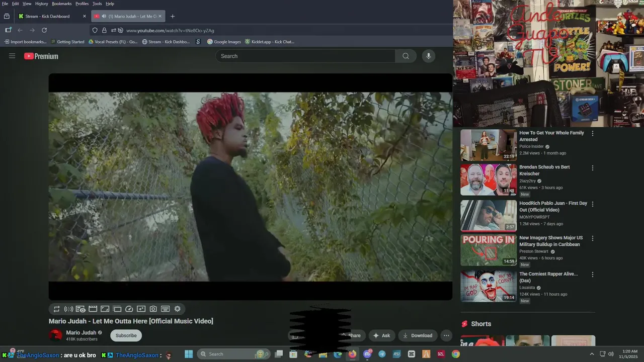Click The Corniest Rapper Alive... (Dax) title

coord(548,277)
